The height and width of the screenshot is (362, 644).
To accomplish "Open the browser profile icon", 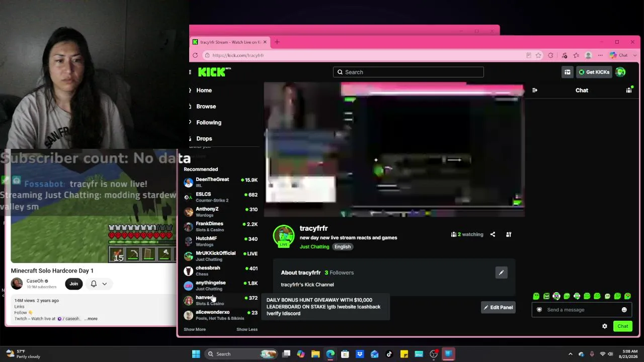I will pos(588,55).
